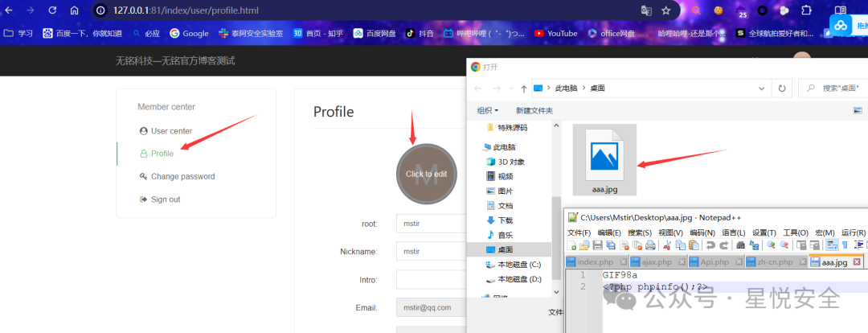Click Notepad++ Undo toolbar icon
The height and width of the screenshot is (333, 868).
711,245
